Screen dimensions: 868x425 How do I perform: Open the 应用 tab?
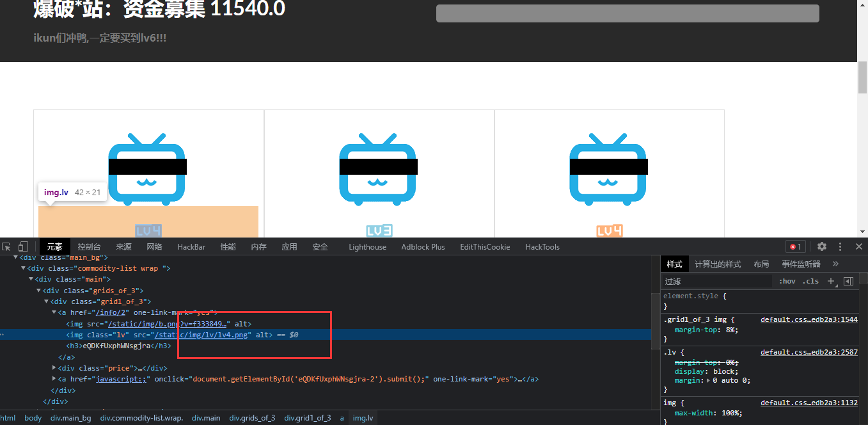point(290,247)
